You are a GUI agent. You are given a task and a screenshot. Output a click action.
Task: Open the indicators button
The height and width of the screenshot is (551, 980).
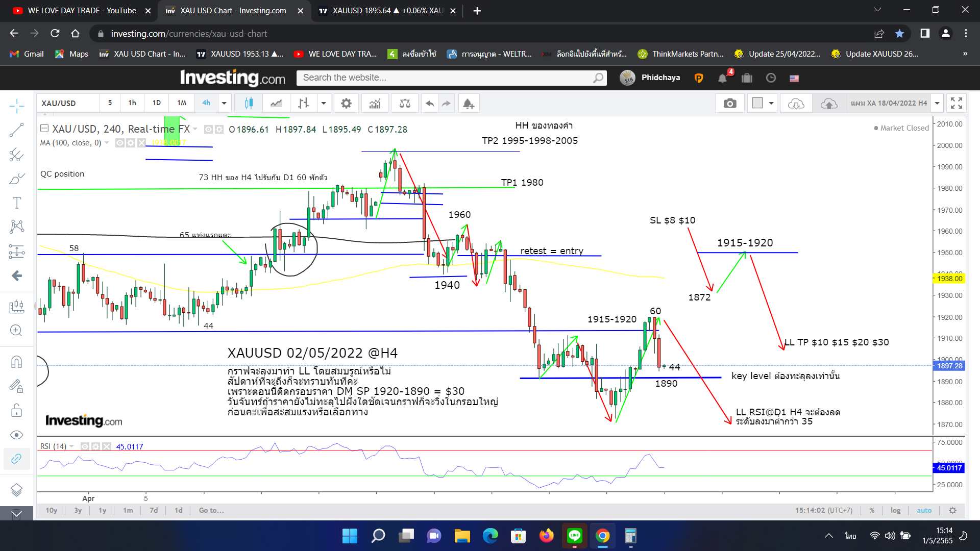(375, 103)
